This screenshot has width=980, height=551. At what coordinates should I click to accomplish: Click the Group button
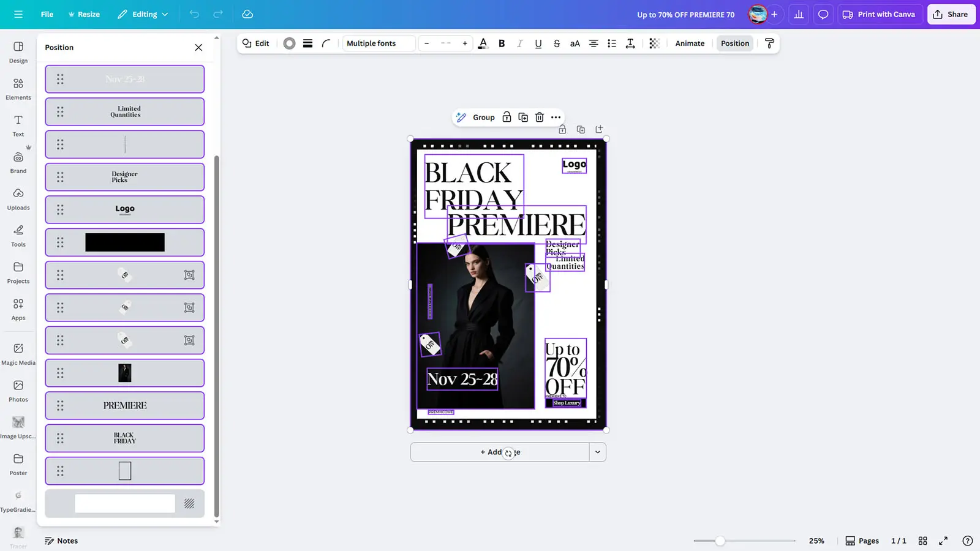click(483, 117)
